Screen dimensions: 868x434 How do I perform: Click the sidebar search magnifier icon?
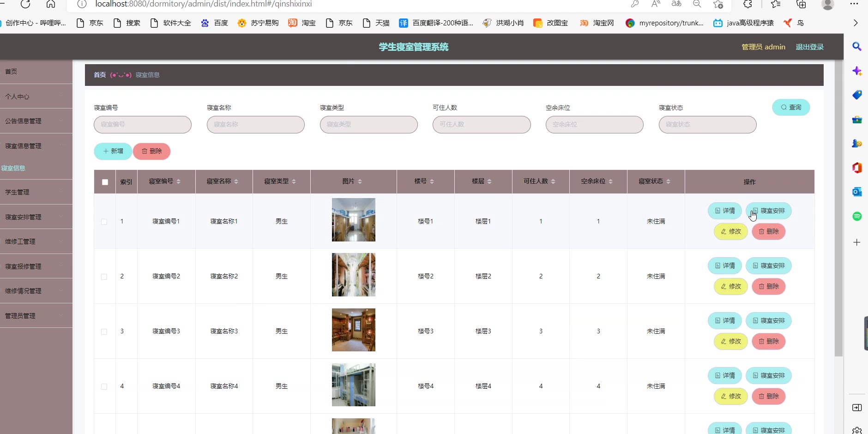click(857, 47)
